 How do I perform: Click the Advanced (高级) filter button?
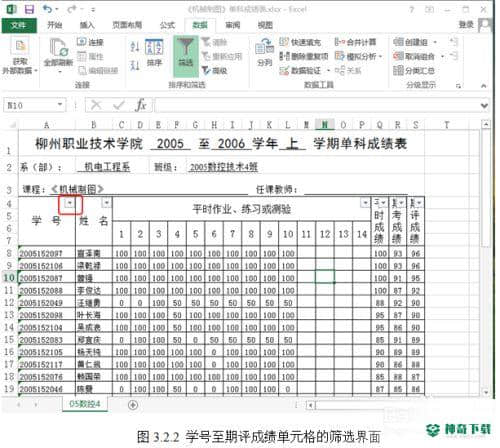(x=215, y=71)
